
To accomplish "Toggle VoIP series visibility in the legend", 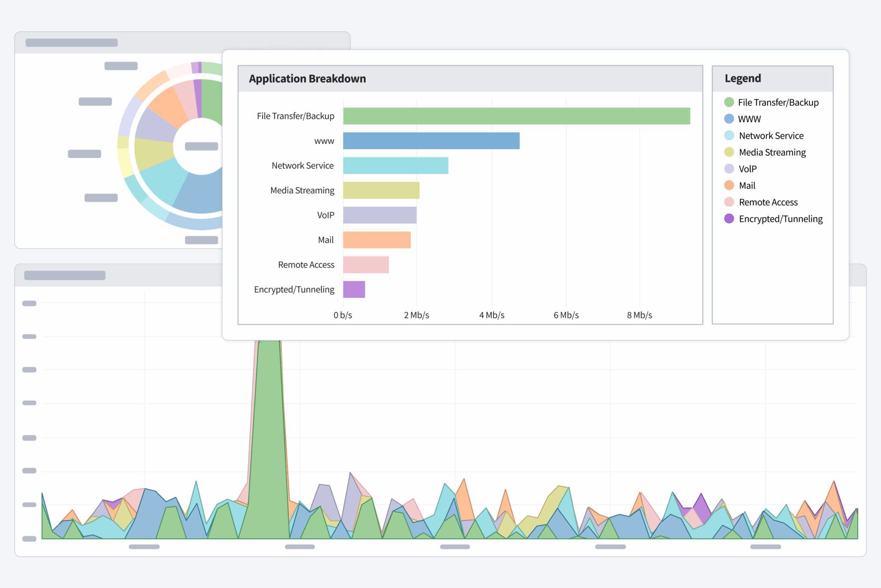I will tap(747, 169).
